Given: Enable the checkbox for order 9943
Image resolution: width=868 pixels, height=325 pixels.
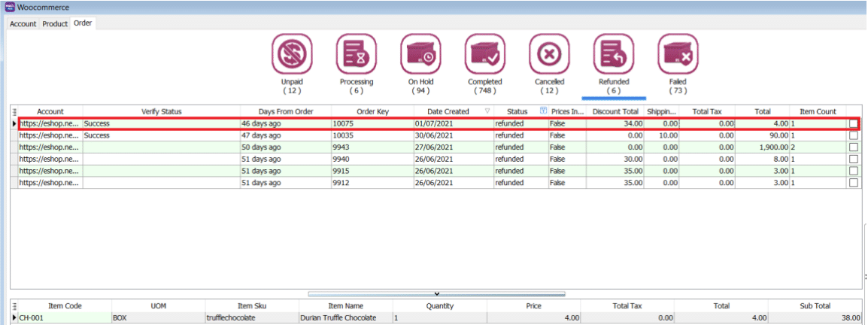Looking at the screenshot, I should [853, 147].
